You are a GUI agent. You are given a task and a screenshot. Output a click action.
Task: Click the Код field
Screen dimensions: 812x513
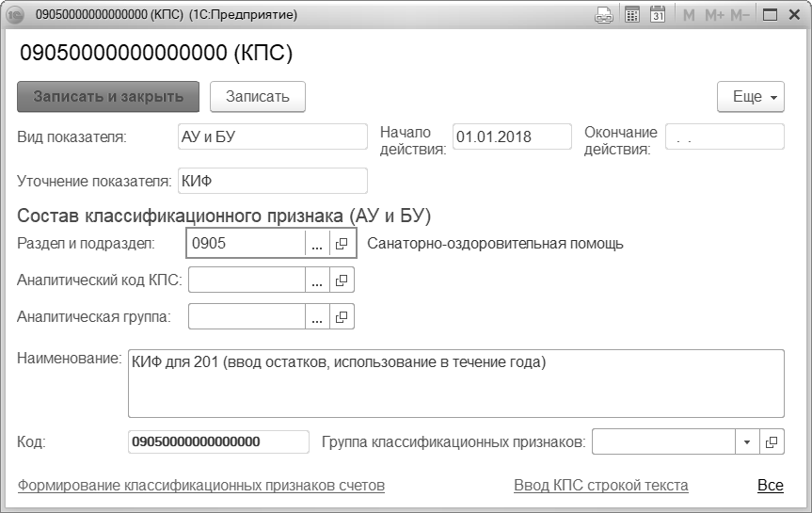tap(218, 442)
